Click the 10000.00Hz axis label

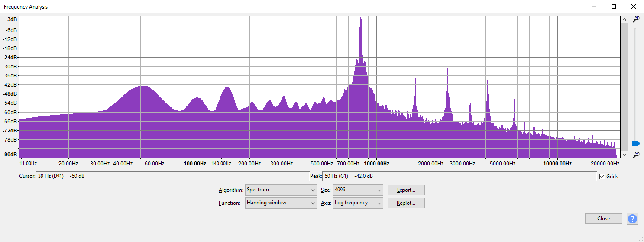(557, 164)
